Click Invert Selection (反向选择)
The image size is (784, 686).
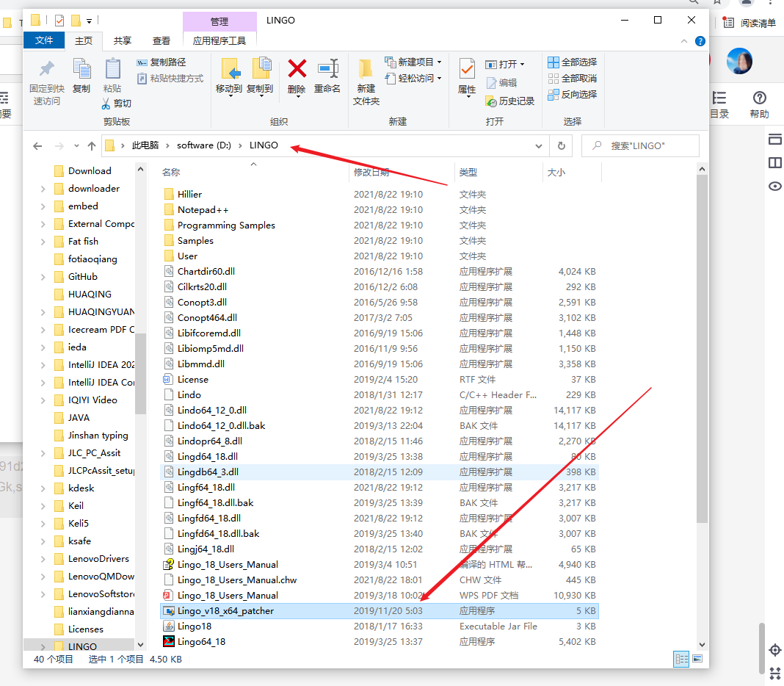pyautogui.click(x=573, y=95)
